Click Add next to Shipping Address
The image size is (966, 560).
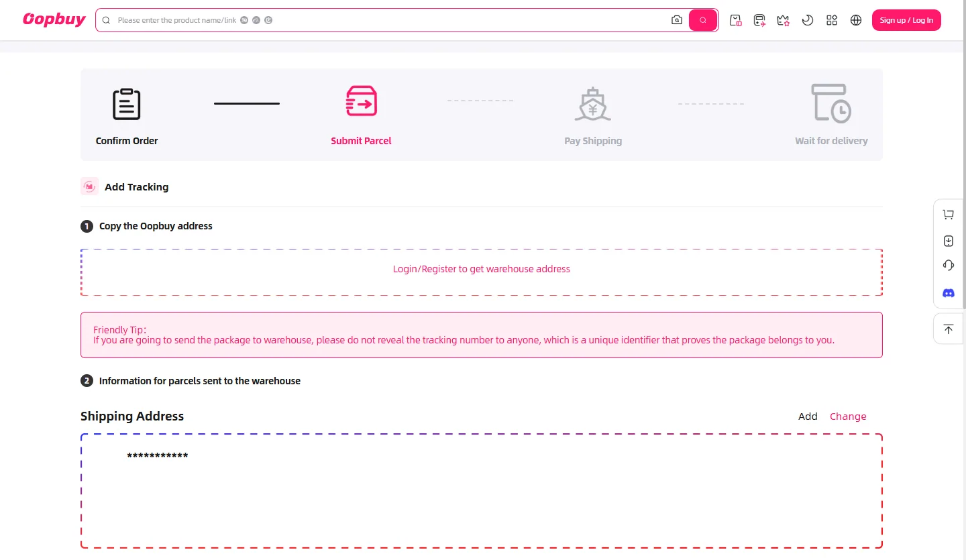click(808, 416)
